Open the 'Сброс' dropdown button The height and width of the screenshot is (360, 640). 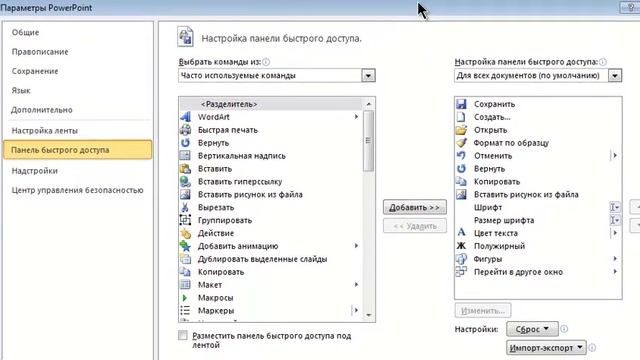[532, 329]
